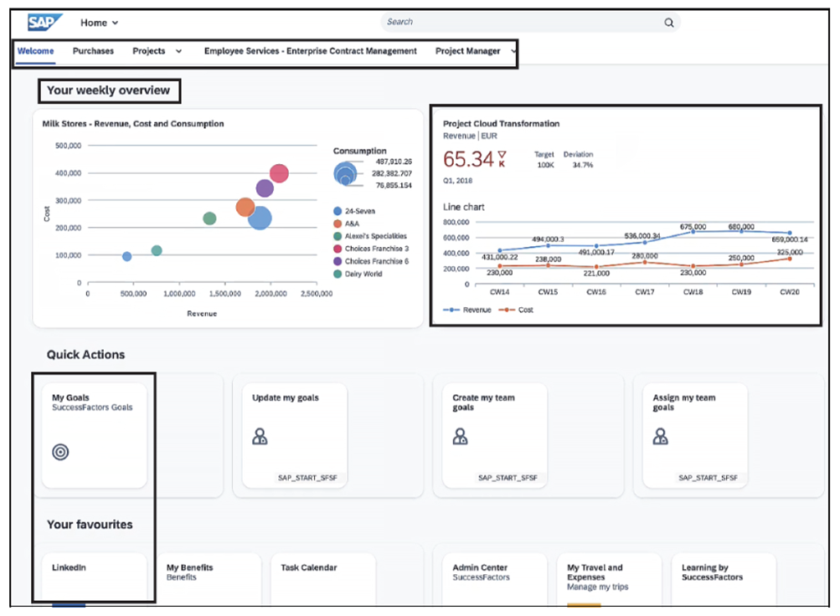Click the search magnifier icon
Viewport: 840px width, 616px height.
[x=668, y=23]
